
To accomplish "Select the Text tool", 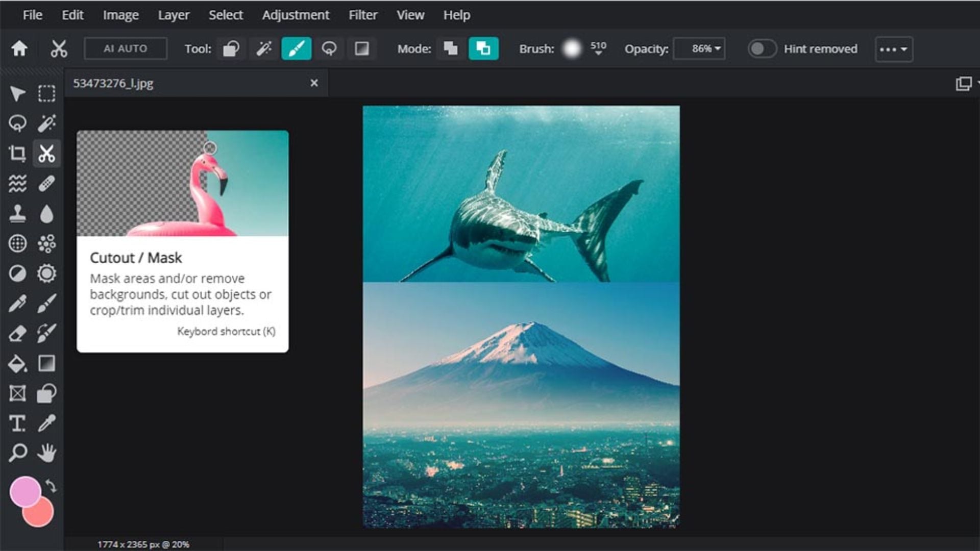I will coord(17,423).
